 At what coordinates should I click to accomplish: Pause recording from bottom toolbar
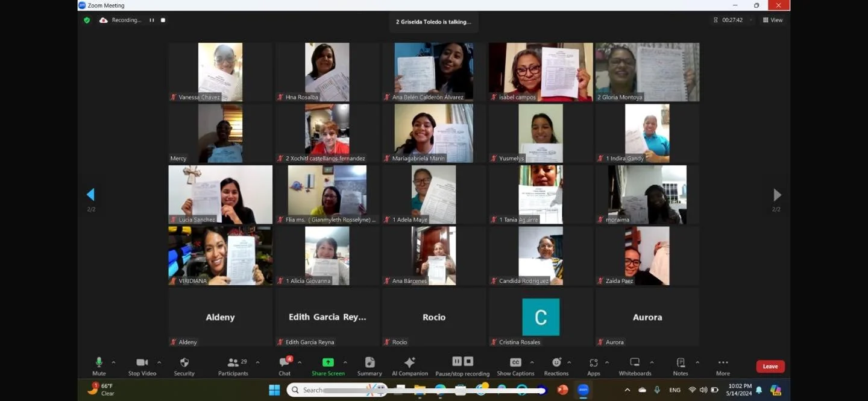tap(457, 361)
